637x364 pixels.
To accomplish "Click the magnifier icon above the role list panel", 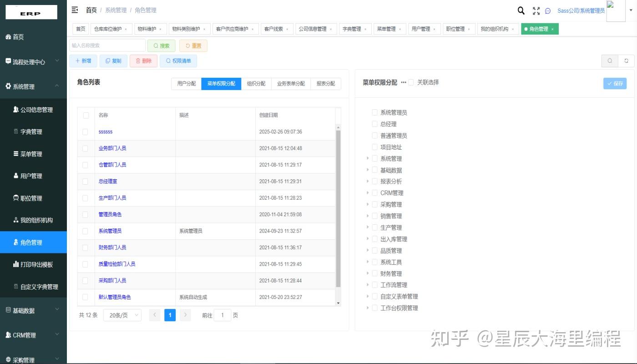I will click(610, 61).
